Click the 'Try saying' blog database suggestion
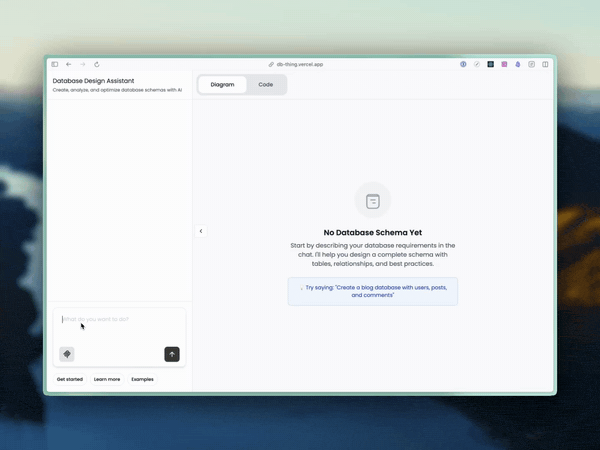This screenshot has height=450, width=600. point(373,291)
